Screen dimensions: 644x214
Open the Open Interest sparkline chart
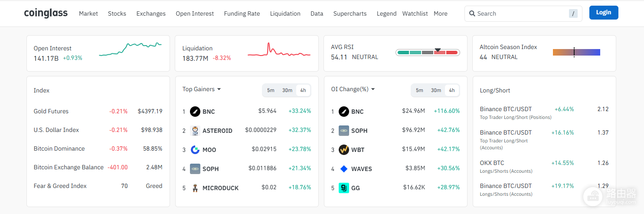[x=130, y=49]
